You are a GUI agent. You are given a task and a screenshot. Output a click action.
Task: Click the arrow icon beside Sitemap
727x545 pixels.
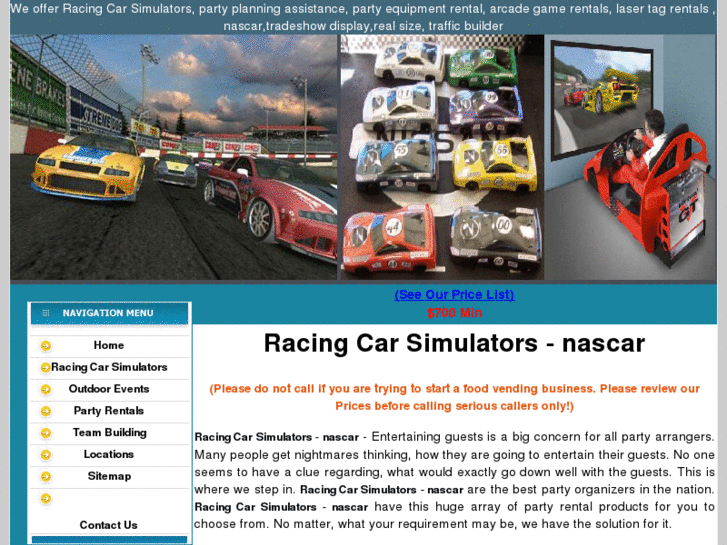[45, 476]
